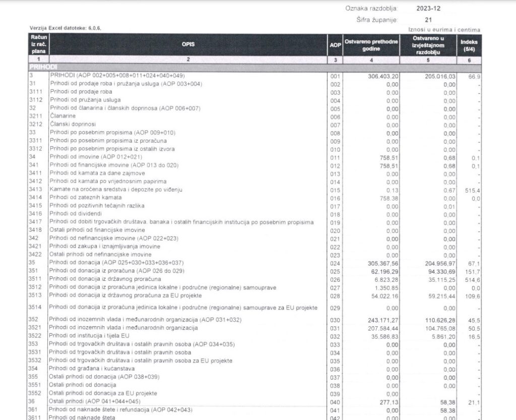Click AOP code 040 cell

tap(335, 401)
